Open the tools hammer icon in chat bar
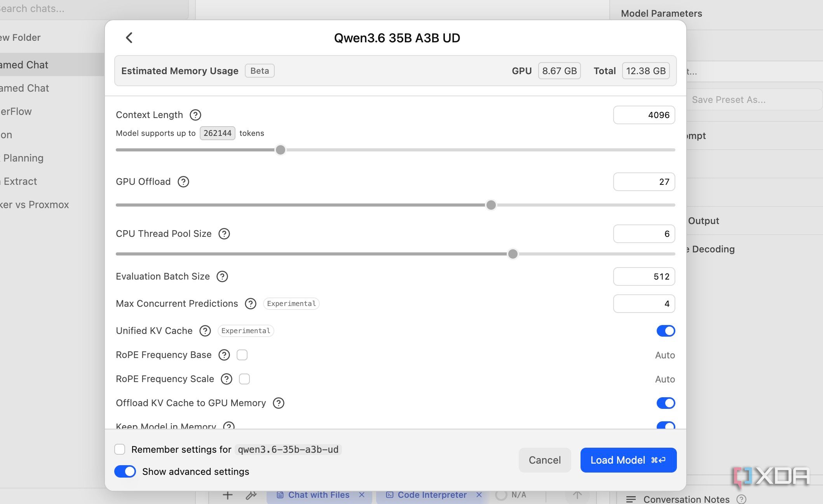The width and height of the screenshot is (823, 504). [251, 495]
